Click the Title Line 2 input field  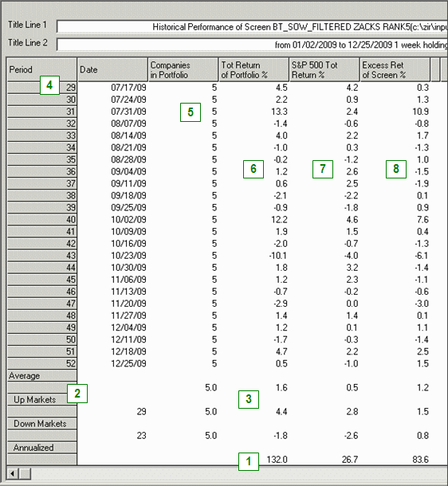pyautogui.click(x=252, y=45)
